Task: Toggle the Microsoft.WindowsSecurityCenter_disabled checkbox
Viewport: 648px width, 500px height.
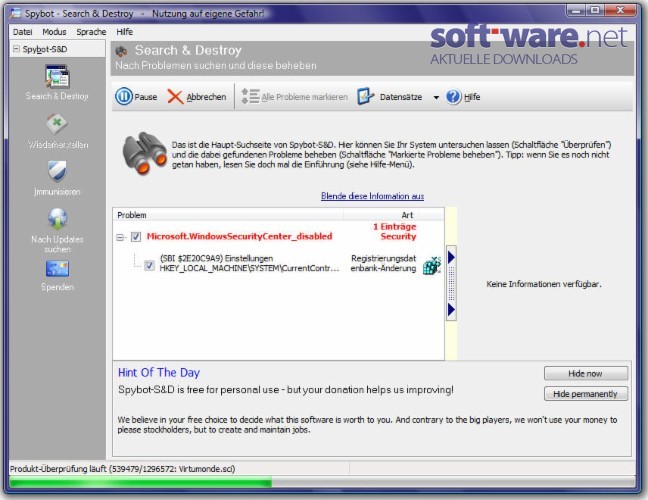Action: point(136,237)
